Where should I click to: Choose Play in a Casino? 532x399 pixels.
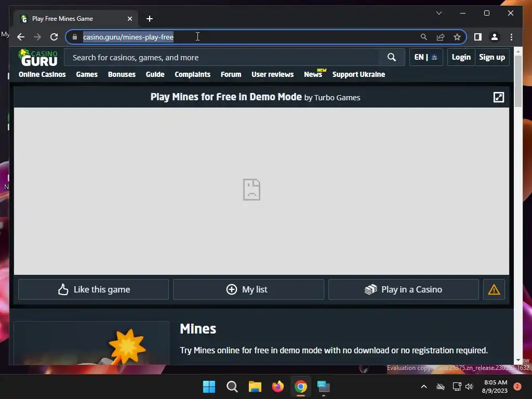(x=403, y=289)
